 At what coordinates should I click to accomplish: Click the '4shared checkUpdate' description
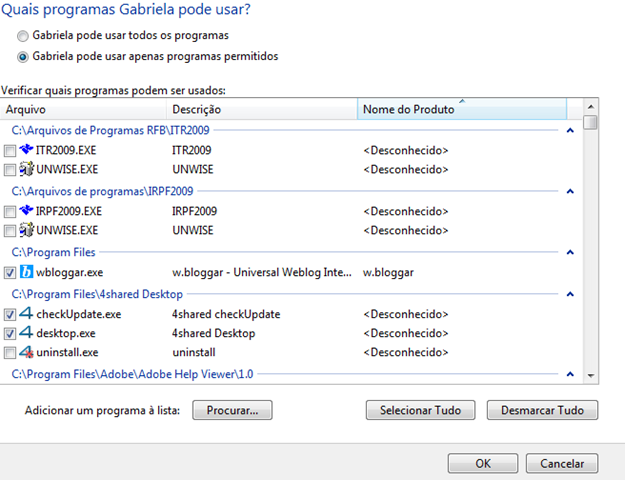click(x=226, y=314)
